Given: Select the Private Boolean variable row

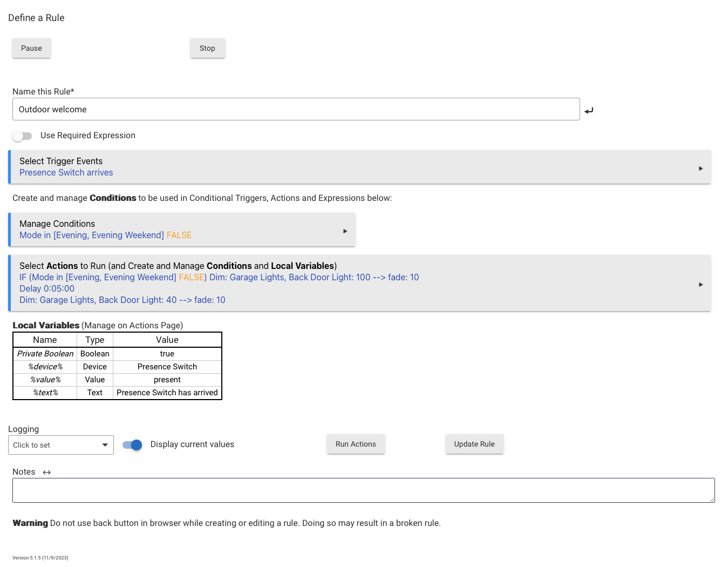Looking at the screenshot, I should point(45,354).
